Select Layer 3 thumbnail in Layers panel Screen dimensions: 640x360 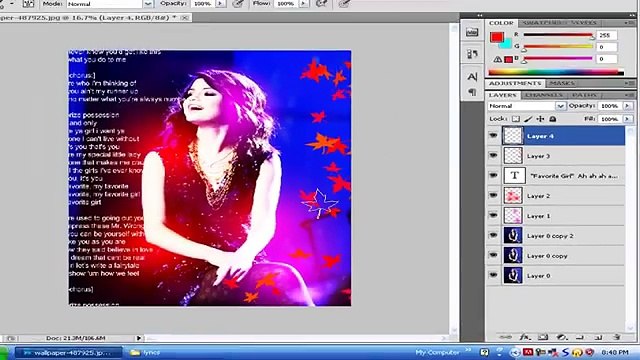513,156
